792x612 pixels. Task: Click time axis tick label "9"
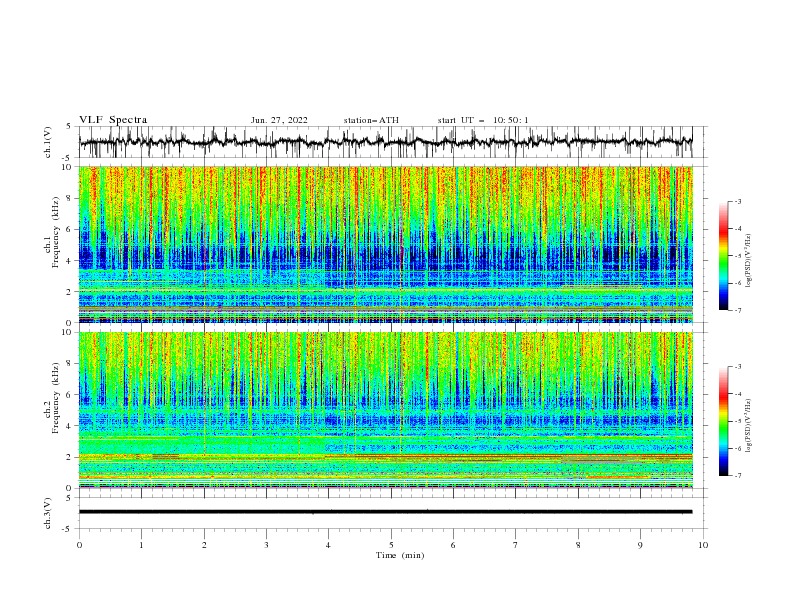tap(640, 545)
